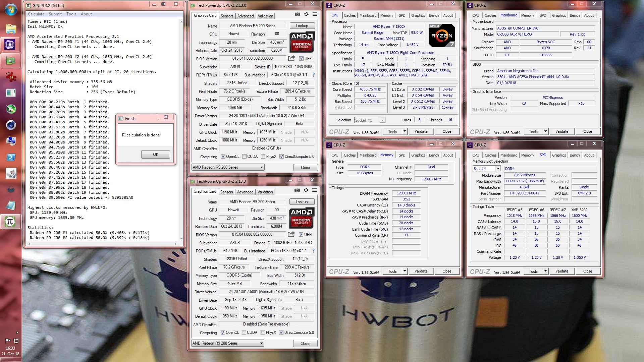Toggle the UEFI checkbox in bottom GPU-Z
644x362 pixels.
301,235
